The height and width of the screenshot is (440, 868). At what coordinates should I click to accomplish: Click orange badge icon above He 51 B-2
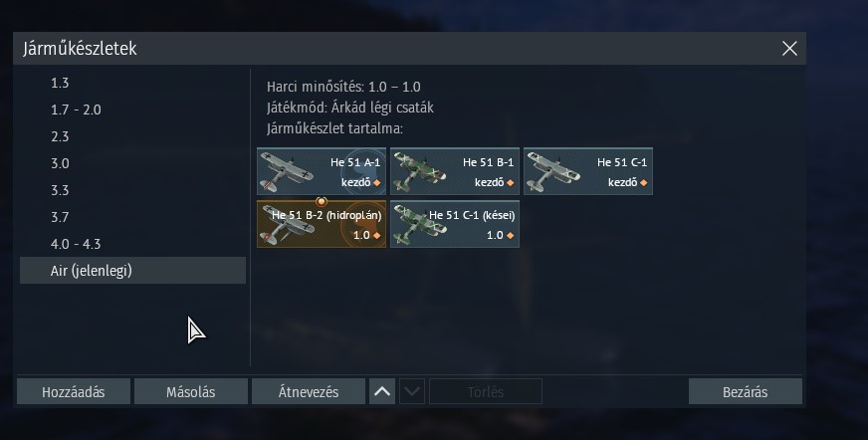(322, 201)
